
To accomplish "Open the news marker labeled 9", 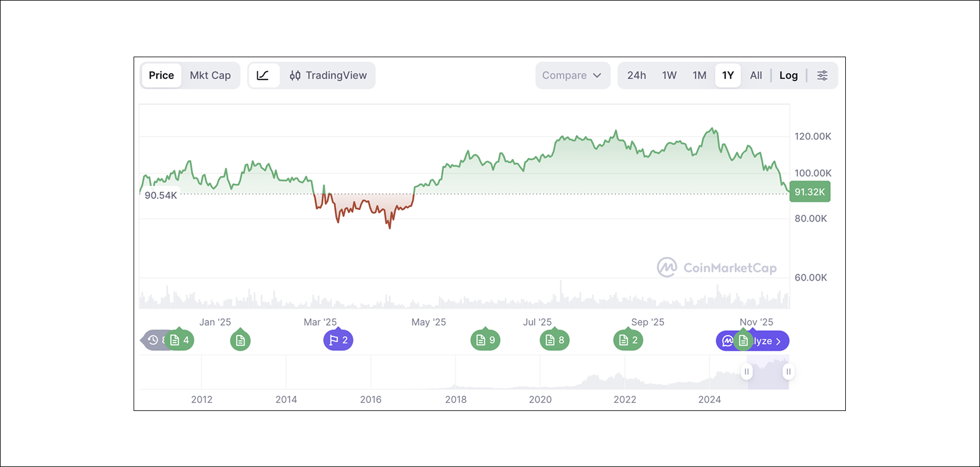I will pyautogui.click(x=485, y=340).
